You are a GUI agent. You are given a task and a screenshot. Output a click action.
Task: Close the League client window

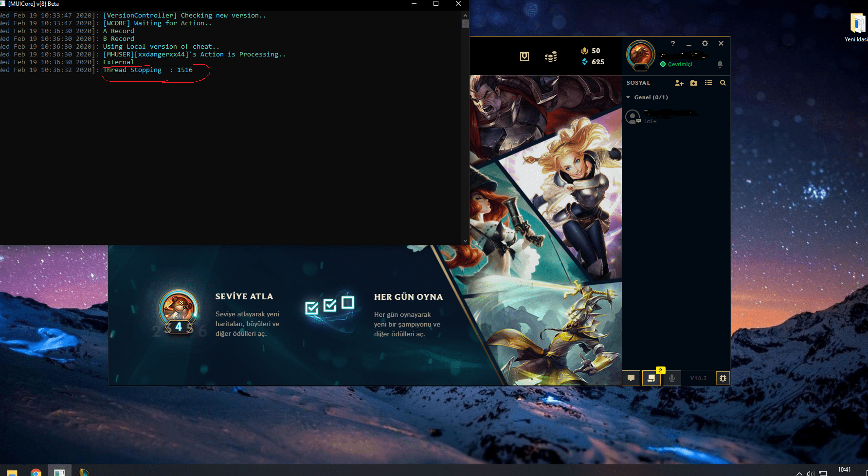point(721,43)
